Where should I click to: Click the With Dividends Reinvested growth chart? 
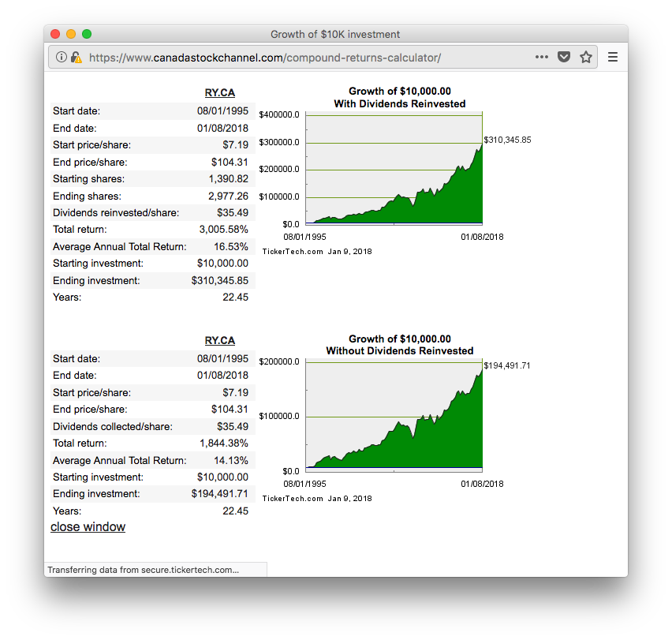coord(394,168)
